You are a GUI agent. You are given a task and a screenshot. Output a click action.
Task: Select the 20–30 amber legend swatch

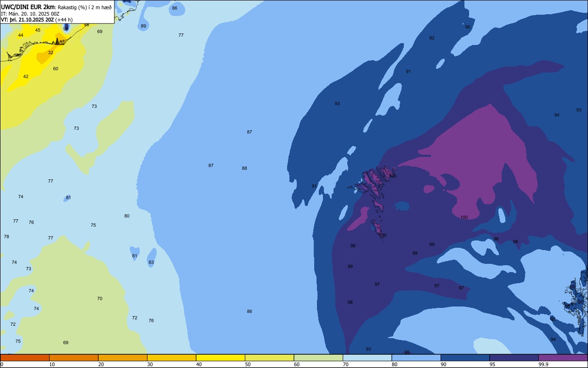(x=123, y=357)
